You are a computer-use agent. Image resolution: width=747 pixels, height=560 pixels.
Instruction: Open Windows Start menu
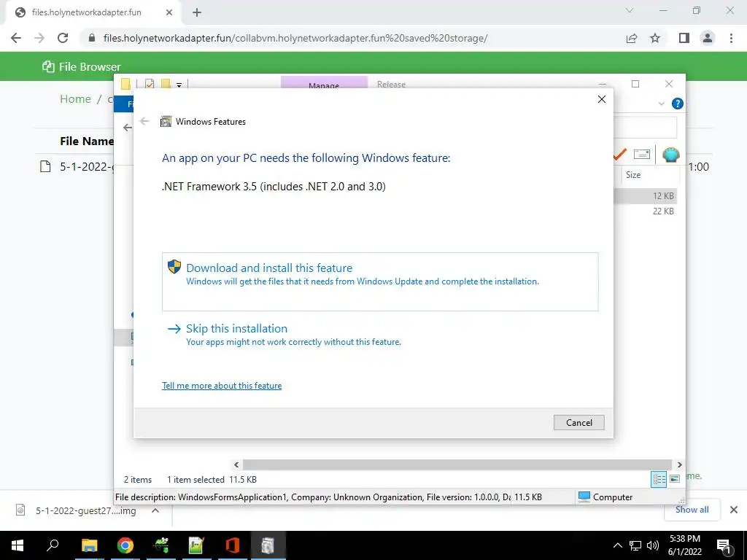18,545
